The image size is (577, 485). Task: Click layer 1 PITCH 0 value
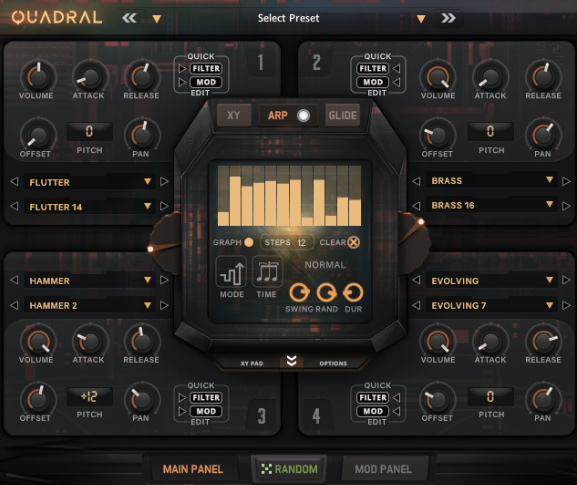coord(89,131)
